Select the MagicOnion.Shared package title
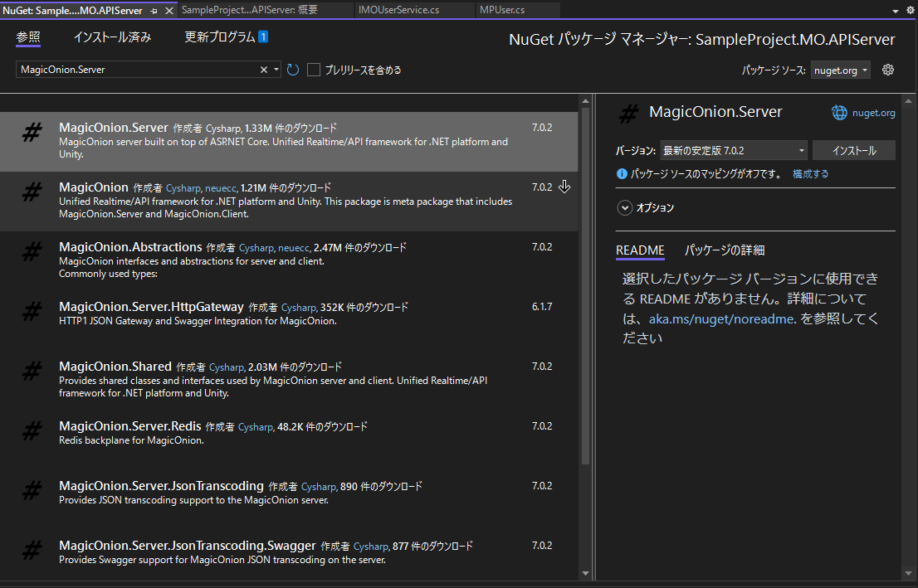Image resolution: width=918 pixels, height=588 pixels. pyautogui.click(x=115, y=367)
